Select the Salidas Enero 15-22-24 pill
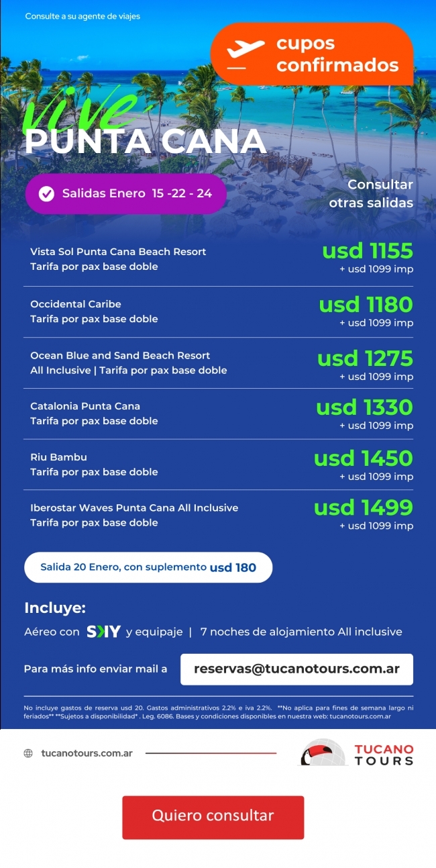The image size is (436, 868). (125, 194)
